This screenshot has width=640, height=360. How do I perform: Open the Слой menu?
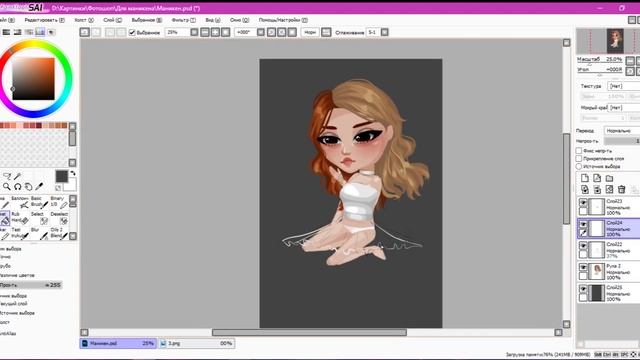pyautogui.click(x=112, y=20)
